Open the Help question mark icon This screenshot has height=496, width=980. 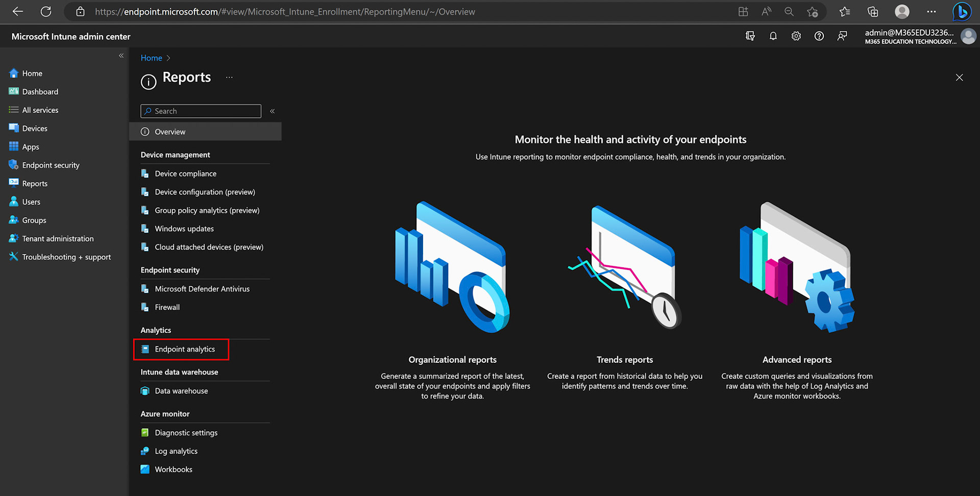click(x=819, y=36)
